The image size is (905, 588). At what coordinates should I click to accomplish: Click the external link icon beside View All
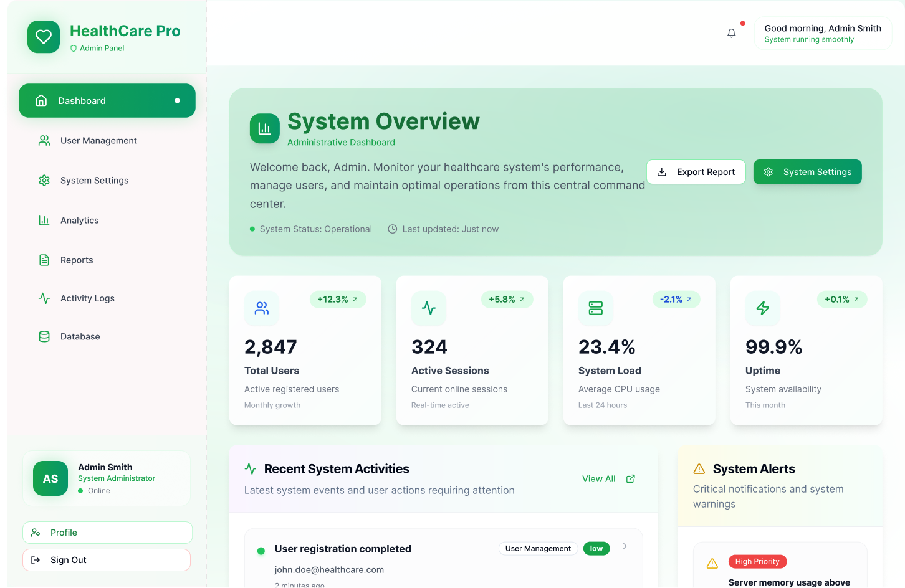tap(631, 479)
